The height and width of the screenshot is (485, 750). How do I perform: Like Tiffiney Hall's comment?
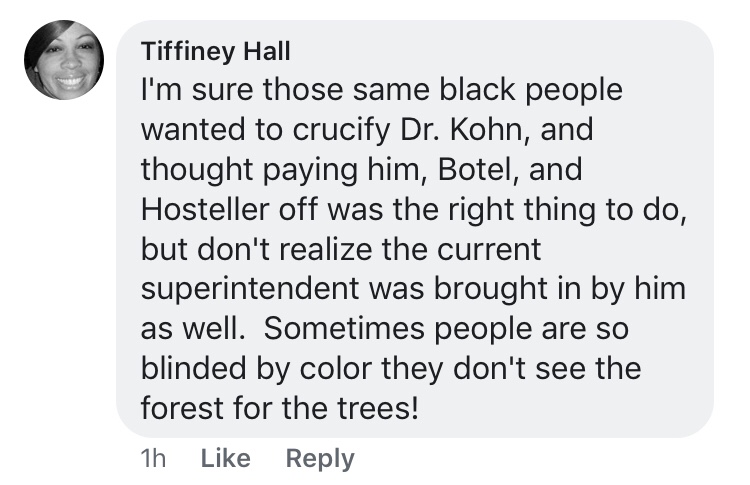pyautogui.click(x=225, y=458)
